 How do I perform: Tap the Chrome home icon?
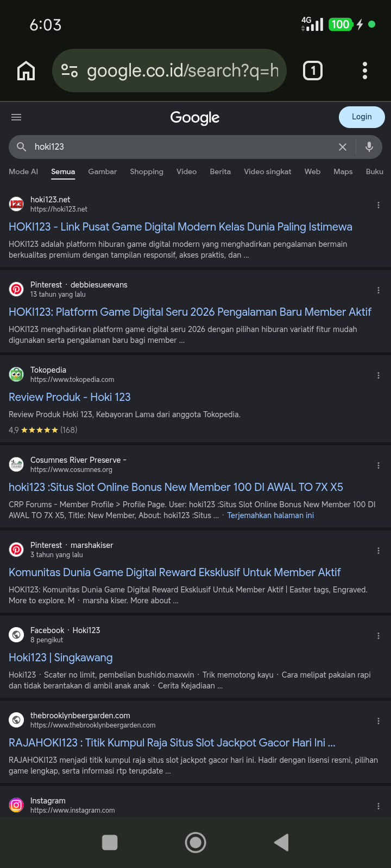26,71
